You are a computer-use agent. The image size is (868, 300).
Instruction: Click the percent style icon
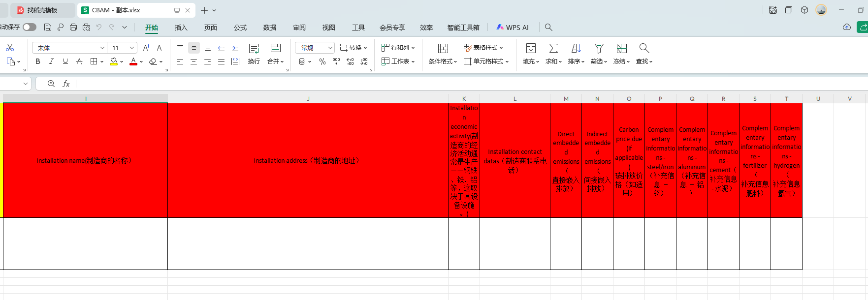click(x=322, y=61)
